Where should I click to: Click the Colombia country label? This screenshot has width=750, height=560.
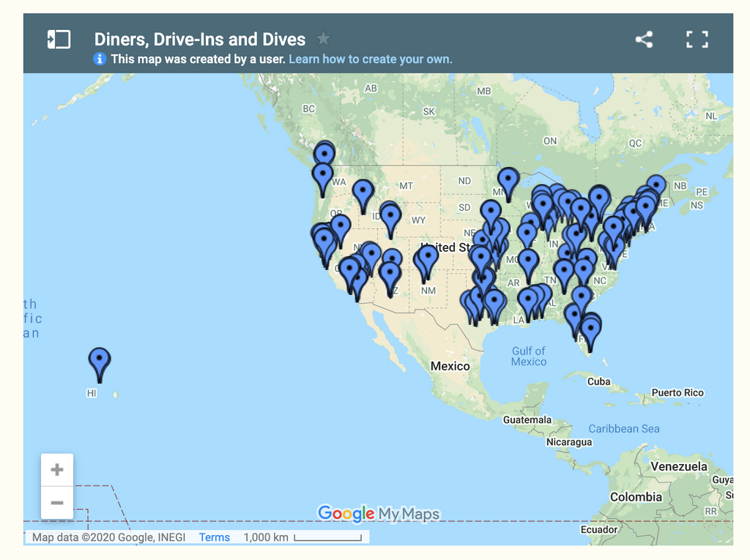(636, 497)
